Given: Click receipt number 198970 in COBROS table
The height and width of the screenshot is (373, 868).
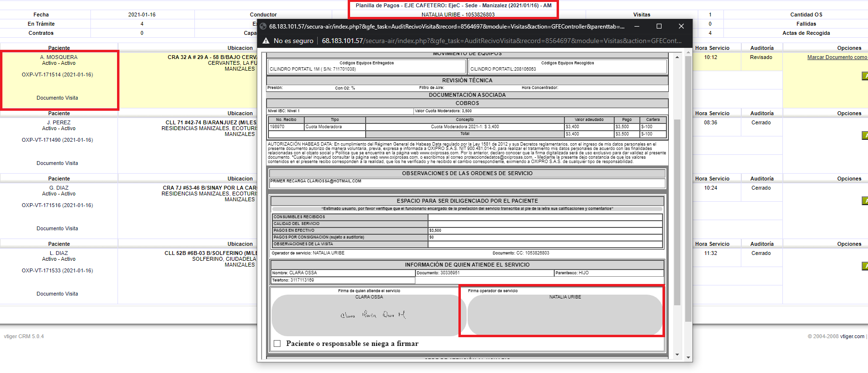Looking at the screenshot, I should click(x=277, y=127).
